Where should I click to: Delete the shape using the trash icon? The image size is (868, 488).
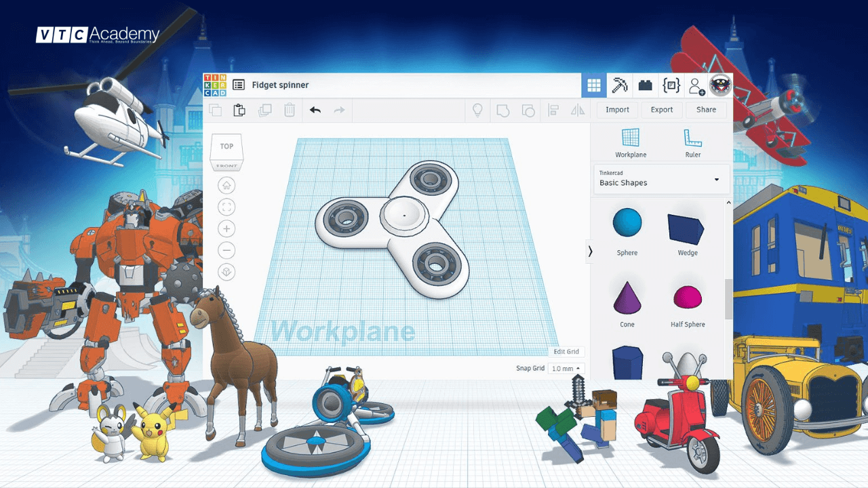pyautogui.click(x=290, y=110)
